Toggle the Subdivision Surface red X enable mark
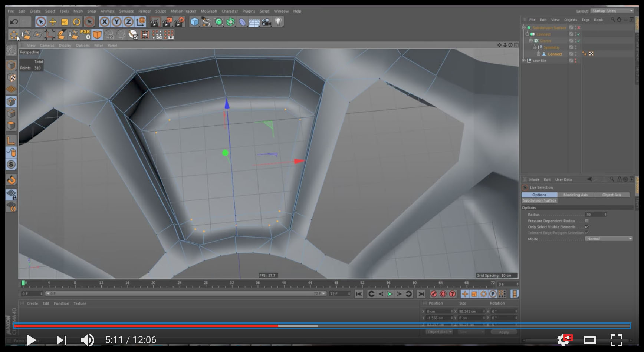 coord(579,27)
